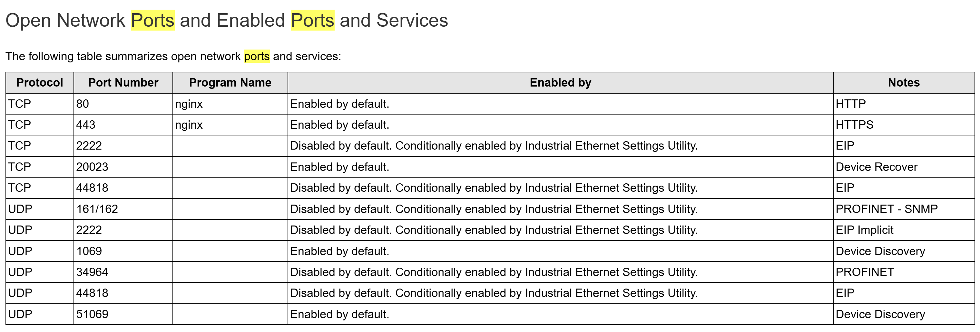Click the page heading title text
980x332 pixels.
coord(227,20)
